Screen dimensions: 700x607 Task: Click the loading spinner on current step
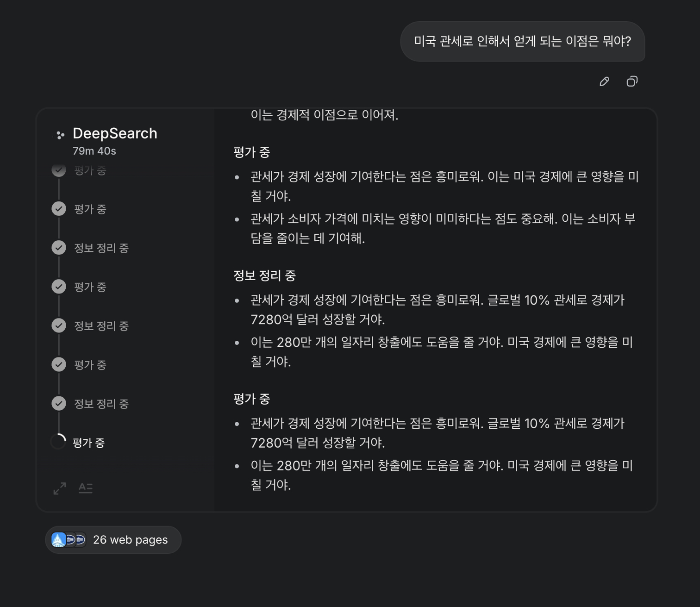(x=58, y=442)
